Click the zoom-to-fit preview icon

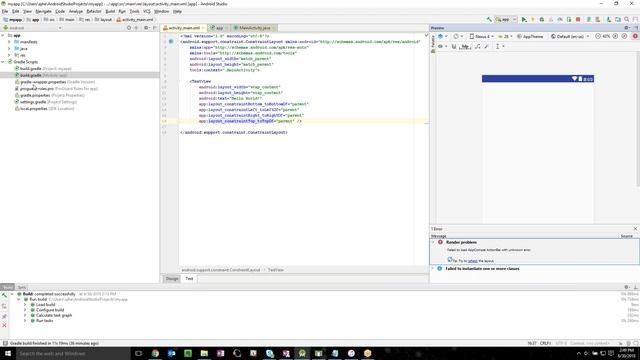(x=624, y=36)
